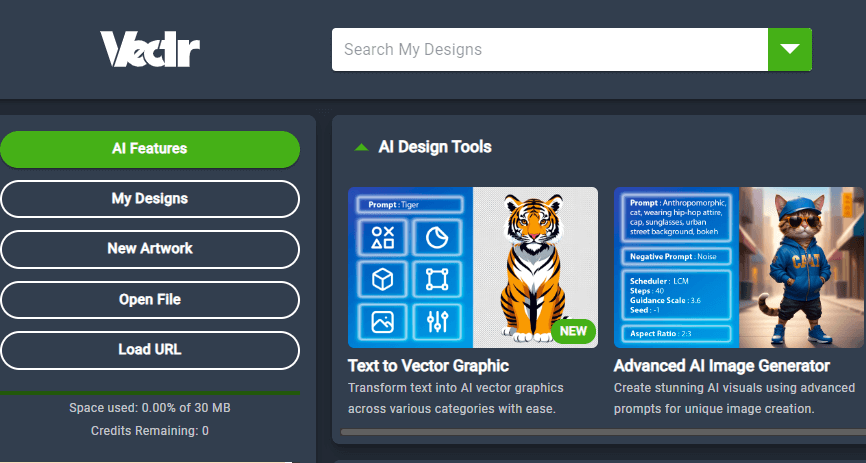Click the Search My Designs field

coord(548,49)
